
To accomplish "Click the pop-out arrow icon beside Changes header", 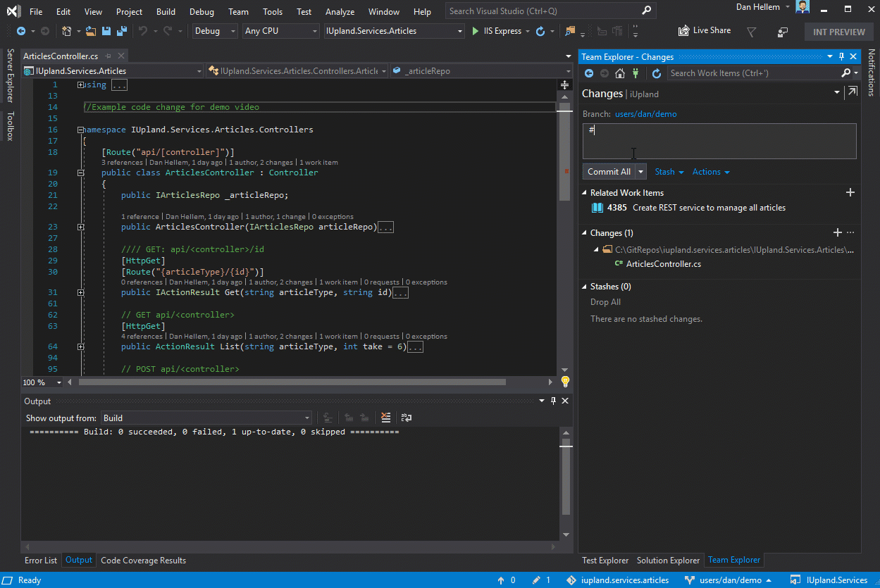I will tap(853, 92).
